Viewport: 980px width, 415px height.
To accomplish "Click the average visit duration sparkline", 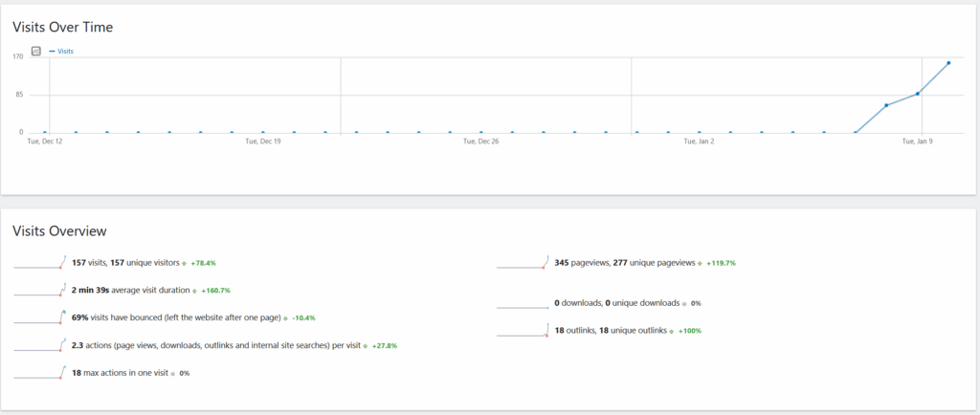I will coord(40,290).
